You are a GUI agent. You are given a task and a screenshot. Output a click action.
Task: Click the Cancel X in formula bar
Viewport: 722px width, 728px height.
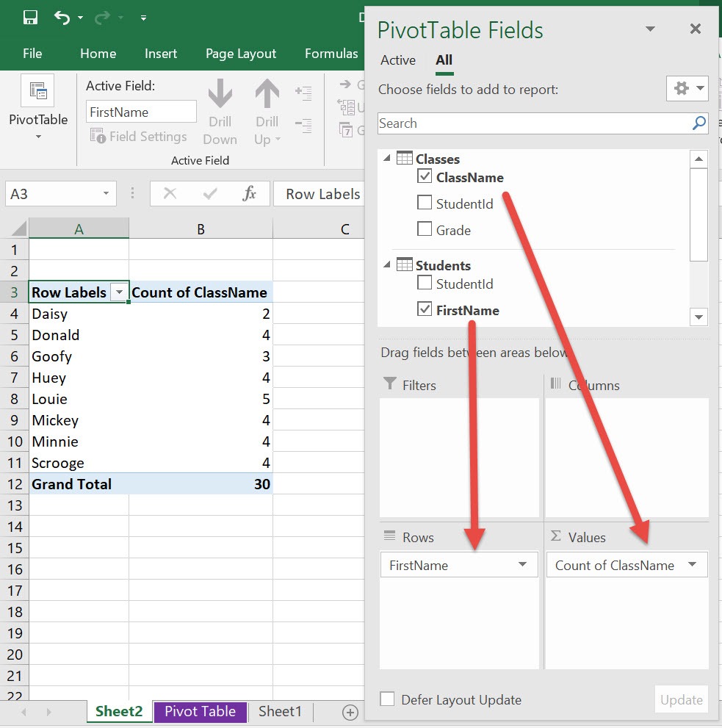point(170,194)
